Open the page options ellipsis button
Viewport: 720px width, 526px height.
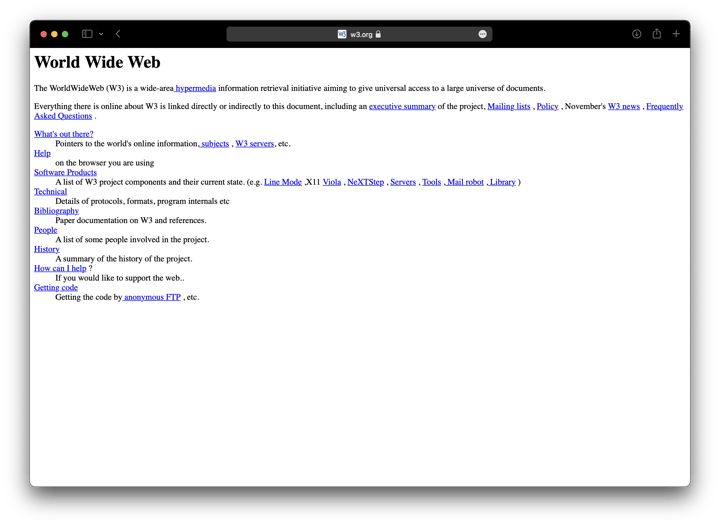pos(483,34)
